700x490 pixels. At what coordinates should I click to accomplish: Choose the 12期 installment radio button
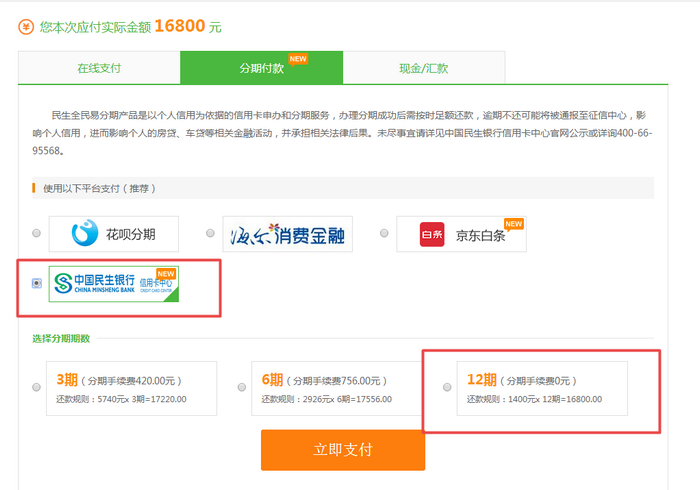point(447,387)
